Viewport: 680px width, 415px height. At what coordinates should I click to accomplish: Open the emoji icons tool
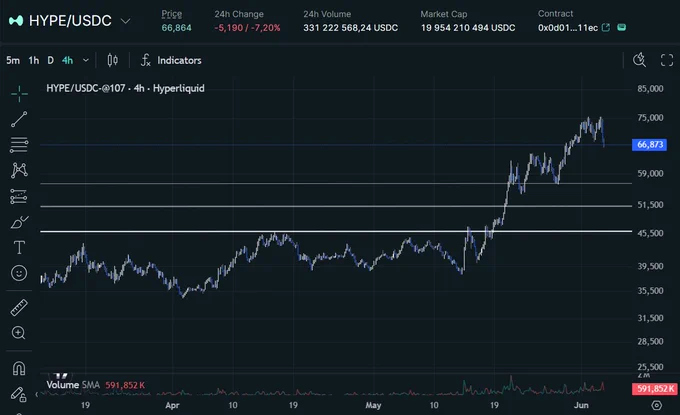pyautogui.click(x=19, y=273)
